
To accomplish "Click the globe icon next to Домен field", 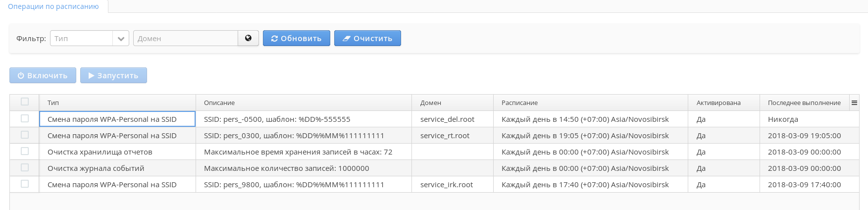I will (248, 38).
